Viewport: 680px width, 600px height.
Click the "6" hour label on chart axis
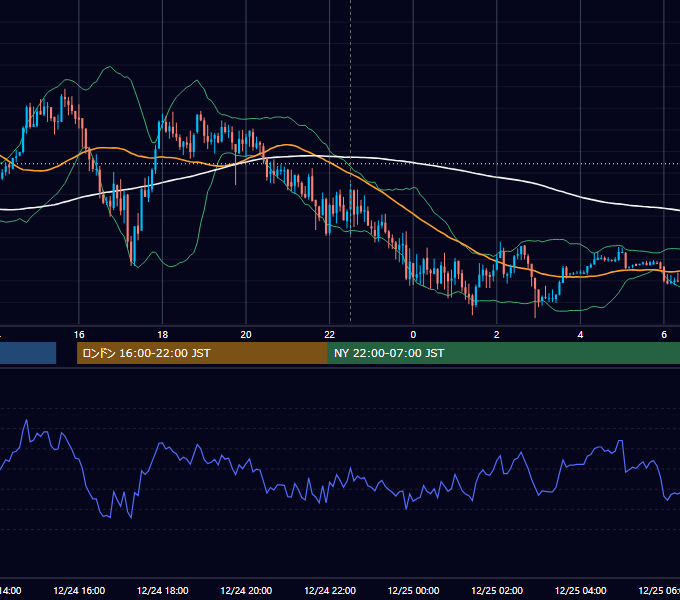664,335
